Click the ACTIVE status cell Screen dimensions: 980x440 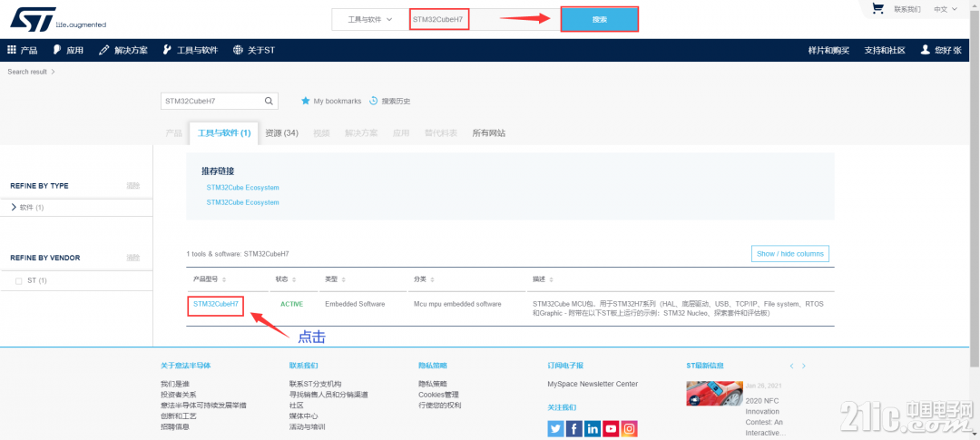[x=291, y=304]
